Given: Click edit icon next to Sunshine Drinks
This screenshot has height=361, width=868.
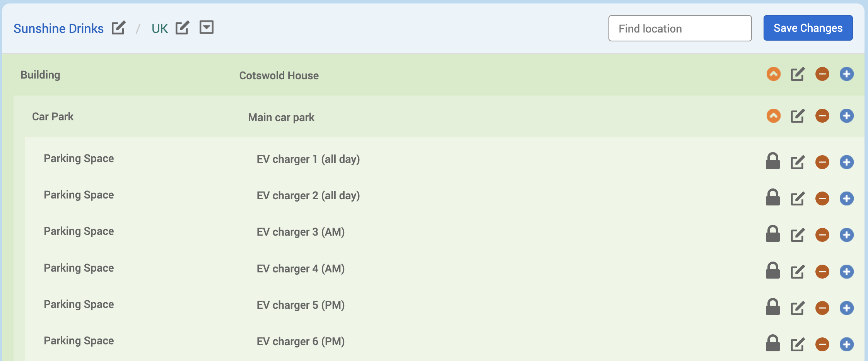Looking at the screenshot, I should (x=118, y=28).
